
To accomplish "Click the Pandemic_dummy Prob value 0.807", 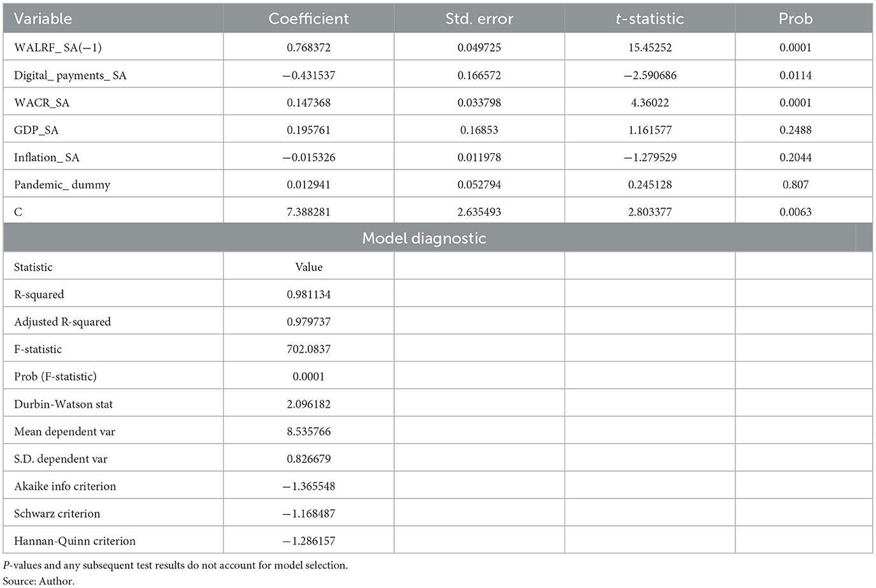I will pyautogui.click(x=795, y=185).
